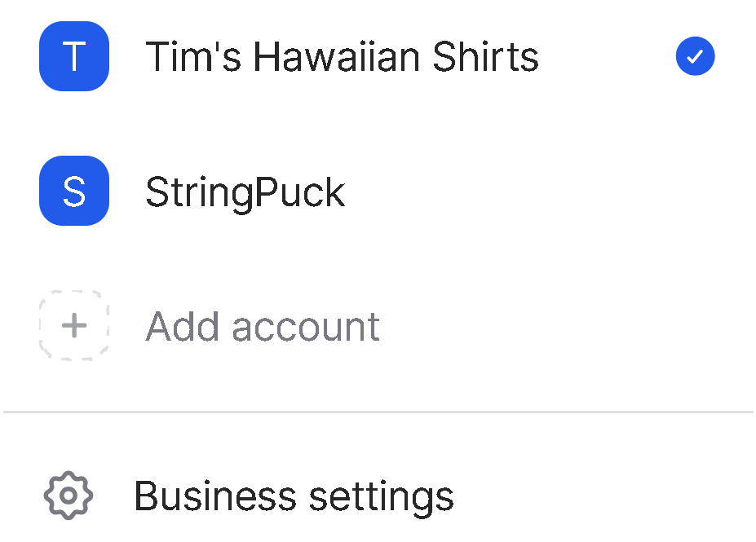
Task: Click empty space right of StringPuck
Action: (530, 192)
